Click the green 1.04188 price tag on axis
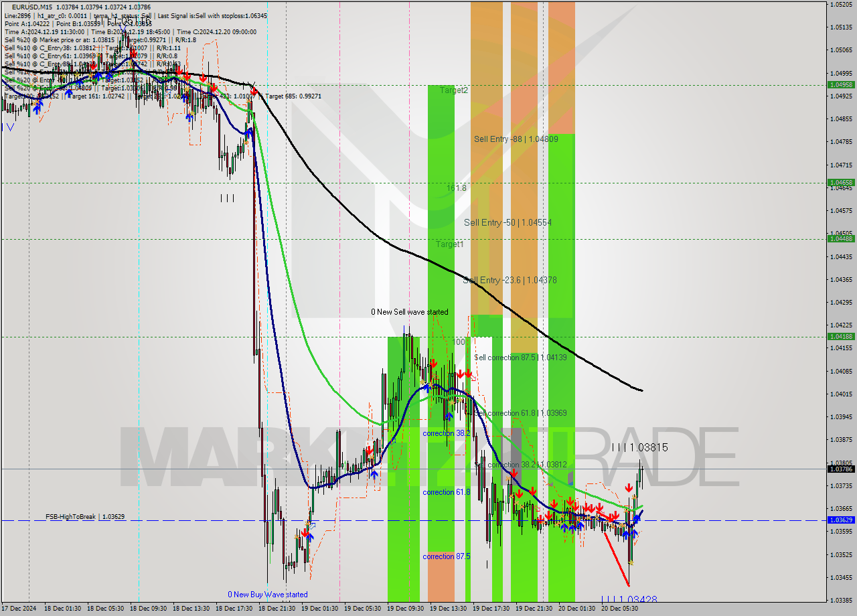The height and width of the screenshot is (616, 857). (x=841, y=336)
